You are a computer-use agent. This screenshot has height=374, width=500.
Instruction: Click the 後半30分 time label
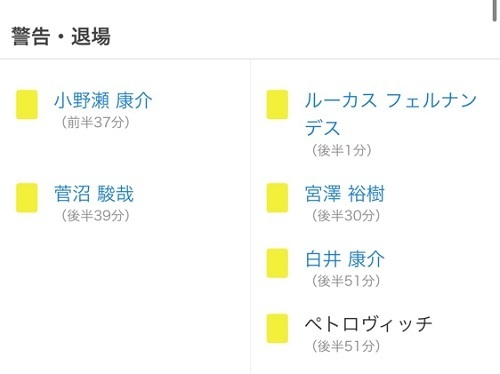click(x=346, y=216)
